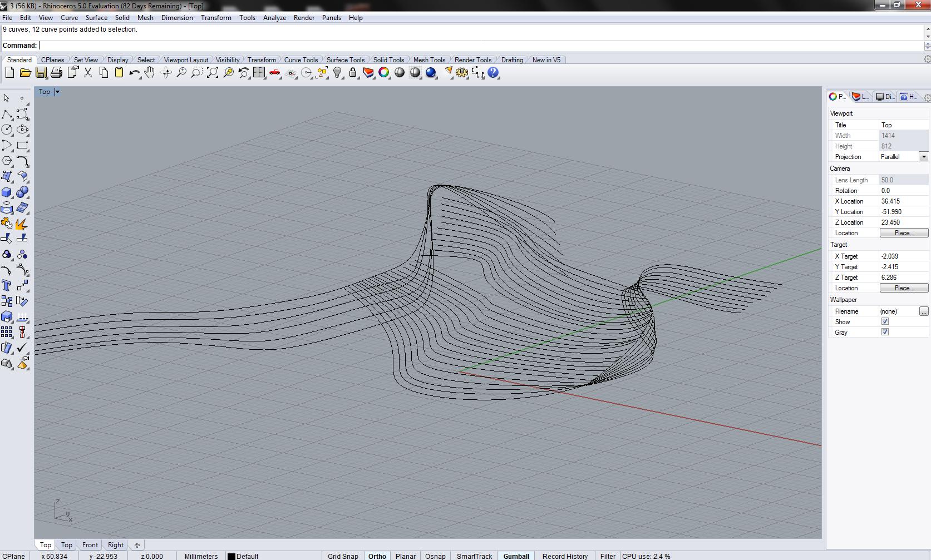The image size is (931, 560).
Task: Click in the Command input field
Action: click(481, 46)
